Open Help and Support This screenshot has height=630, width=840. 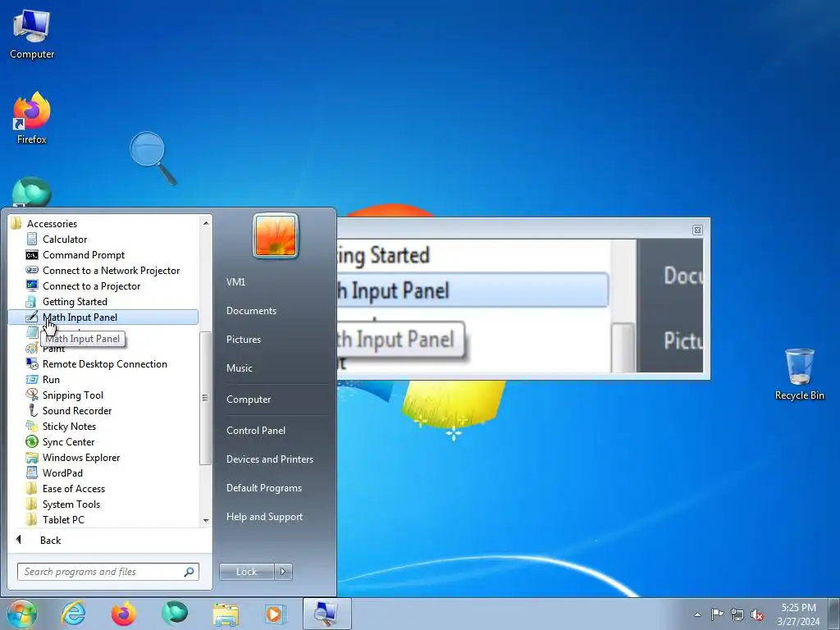coord(264,517)
